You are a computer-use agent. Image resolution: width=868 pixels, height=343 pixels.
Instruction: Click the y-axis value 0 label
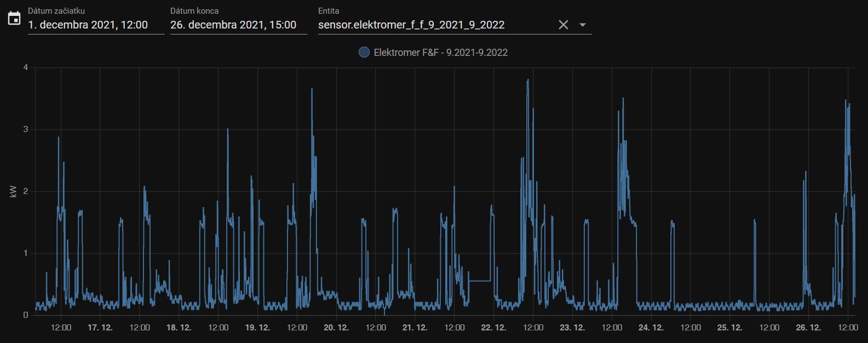pyautogui.click(x=26, y=315)
